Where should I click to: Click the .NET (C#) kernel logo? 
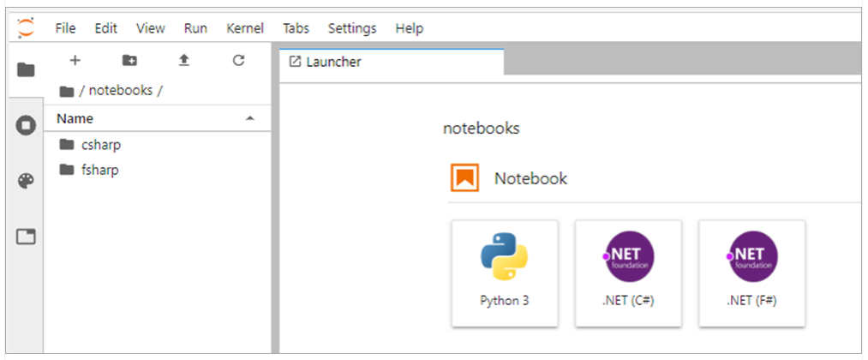pos(628,256)
